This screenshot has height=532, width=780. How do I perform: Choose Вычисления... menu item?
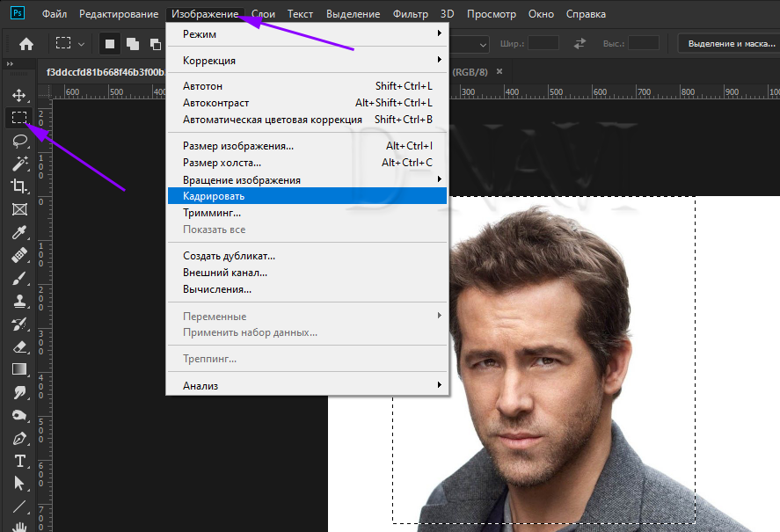point(308,289)
